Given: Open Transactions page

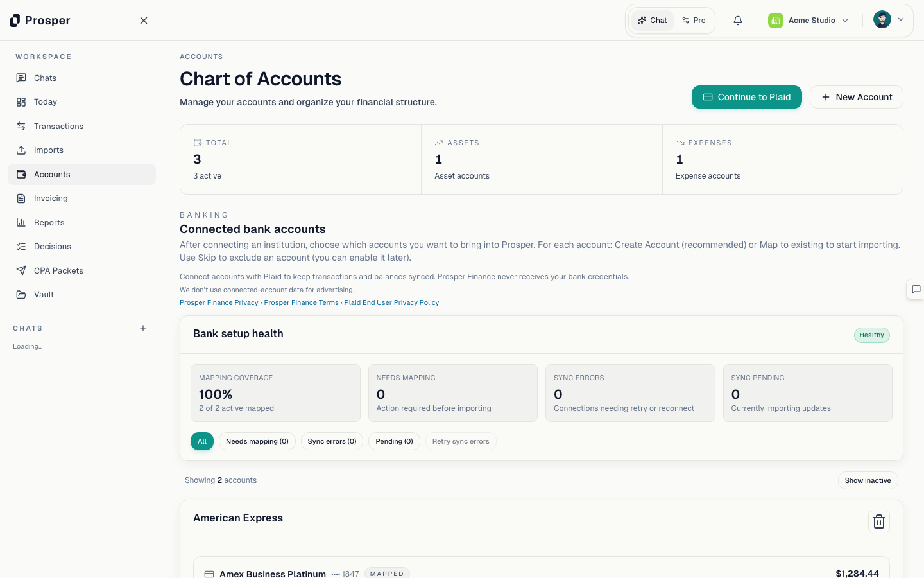Looking at the screenshot, I should point(81,126).
